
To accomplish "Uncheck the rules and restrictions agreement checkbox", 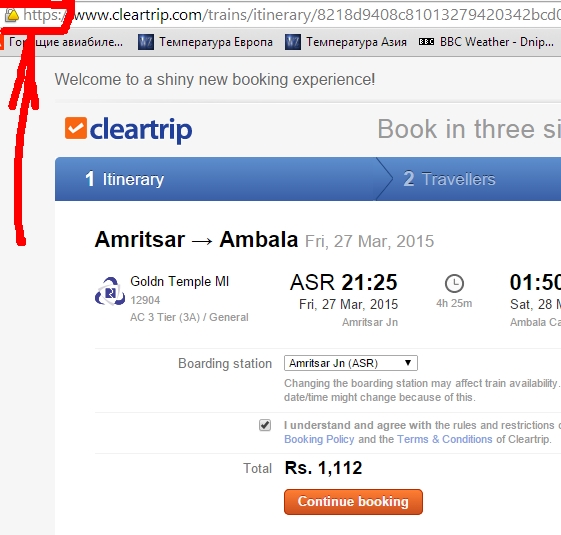I will 265,425.
